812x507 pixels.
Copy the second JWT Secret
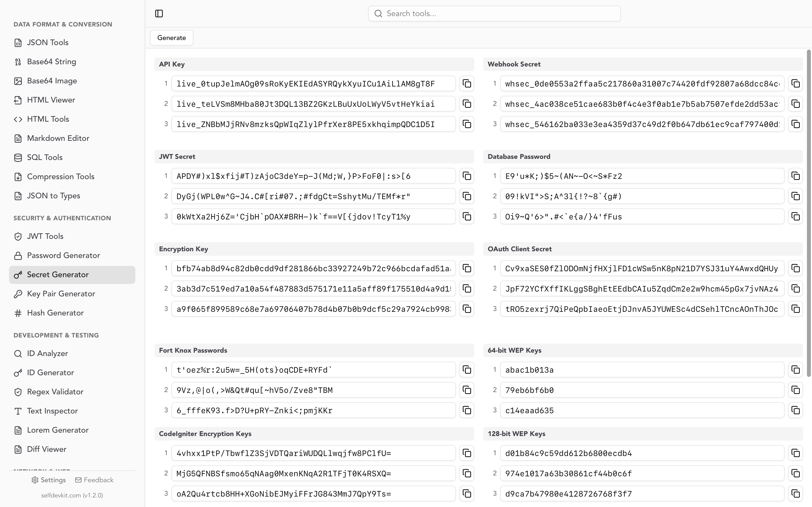coord(467,196)
